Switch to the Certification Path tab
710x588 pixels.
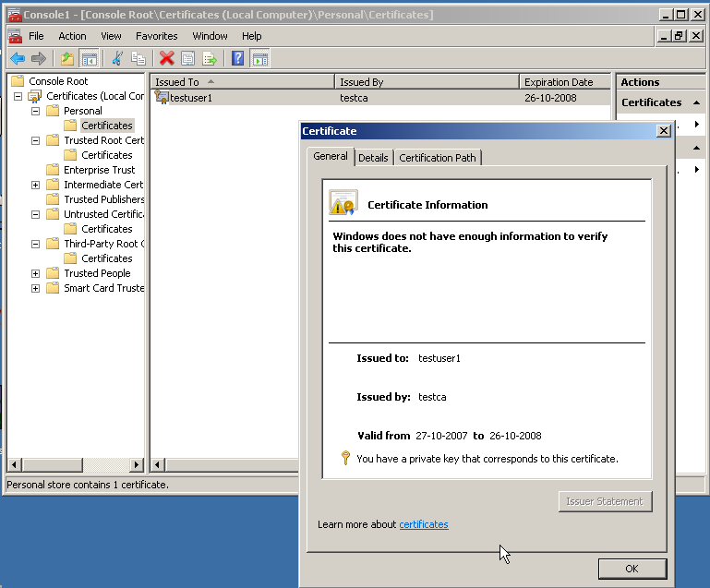[x=438, y=158]
